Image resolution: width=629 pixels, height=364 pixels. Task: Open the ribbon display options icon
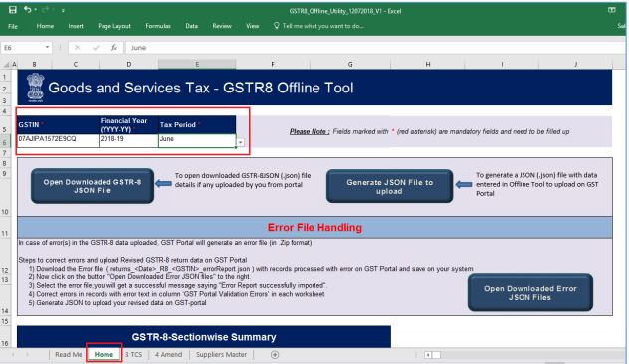click(x=611, y=10)
